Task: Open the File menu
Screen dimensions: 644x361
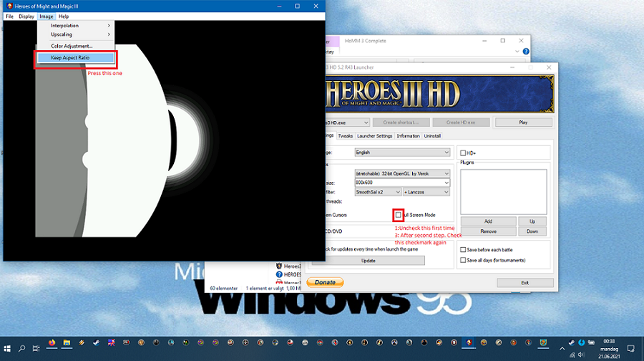Action: 9,16
